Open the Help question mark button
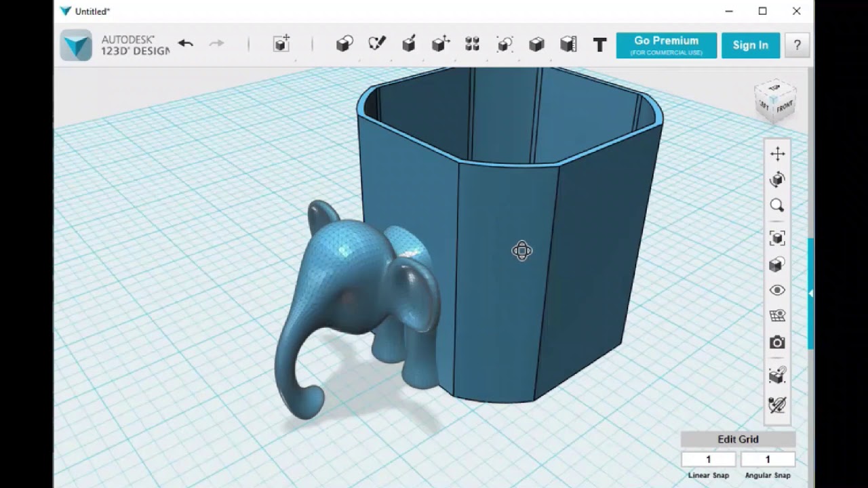The height and width of the screenshot is (488, 868). tap(797, 45)
